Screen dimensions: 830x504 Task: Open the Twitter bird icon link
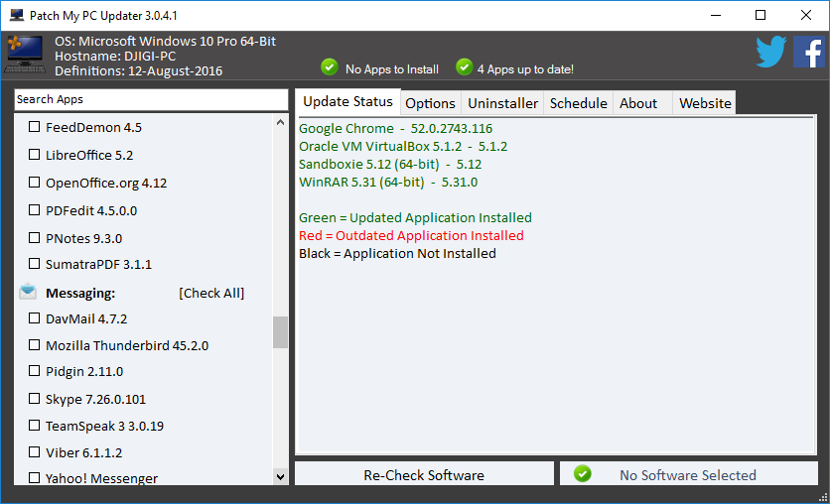[771, 52]
